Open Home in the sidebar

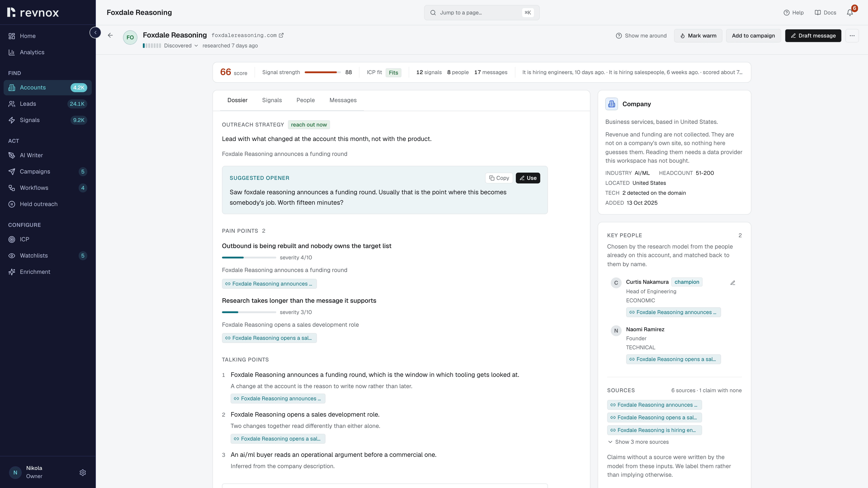tap(47, 36)
